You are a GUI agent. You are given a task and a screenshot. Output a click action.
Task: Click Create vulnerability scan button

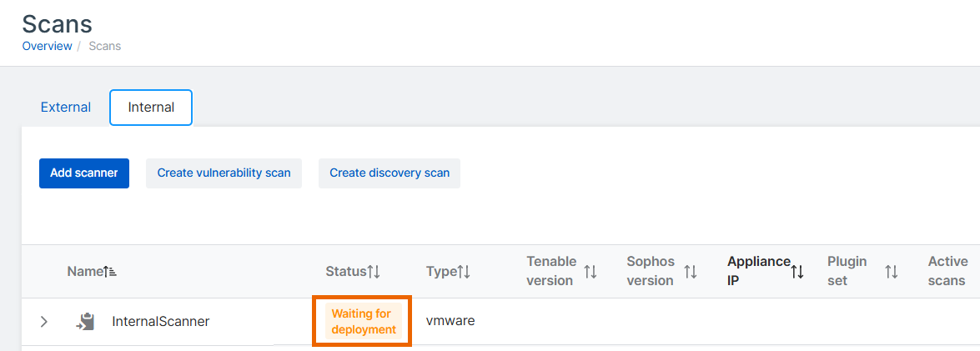[224, 173]
